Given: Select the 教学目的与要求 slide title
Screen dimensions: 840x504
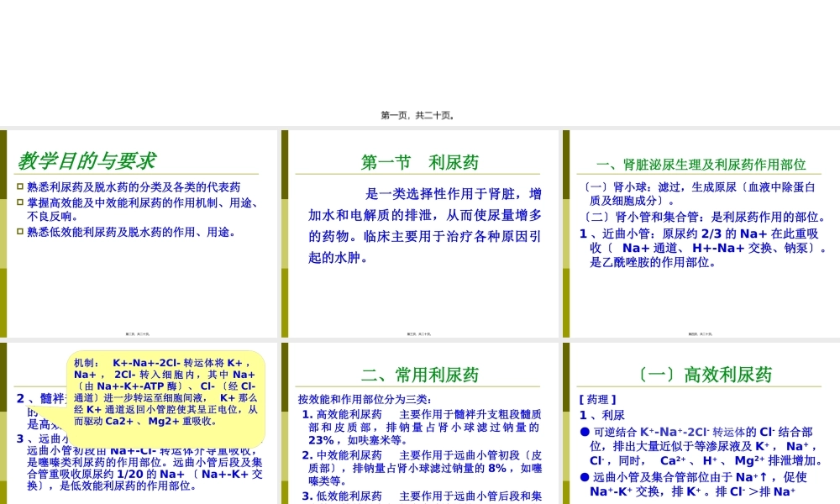Looking at the screenshot, I should pos(87,160).
